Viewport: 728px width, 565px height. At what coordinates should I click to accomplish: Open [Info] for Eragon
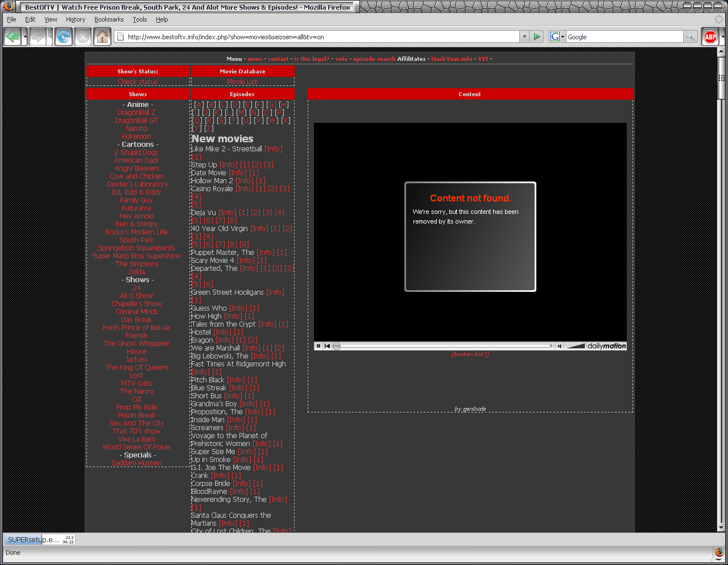click(225, 340)
